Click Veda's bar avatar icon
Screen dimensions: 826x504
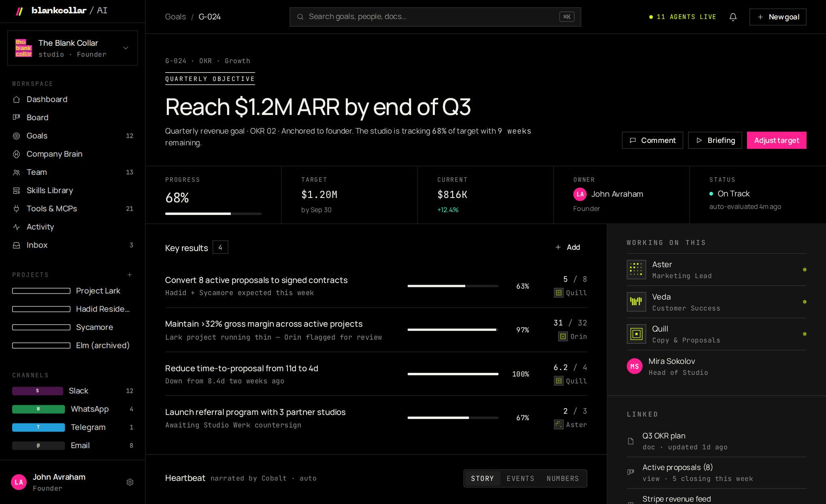click(636, 302)
